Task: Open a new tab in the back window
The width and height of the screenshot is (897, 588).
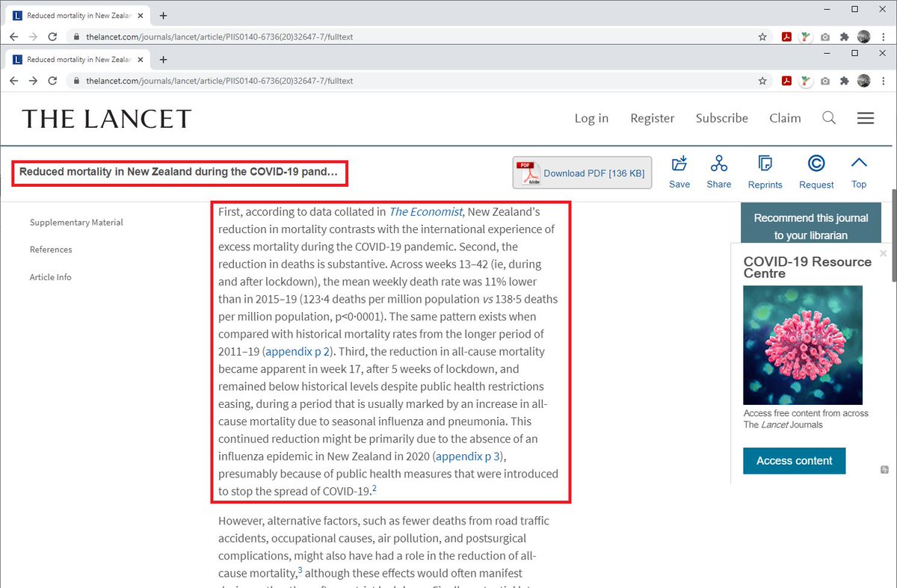Action: 163,15
